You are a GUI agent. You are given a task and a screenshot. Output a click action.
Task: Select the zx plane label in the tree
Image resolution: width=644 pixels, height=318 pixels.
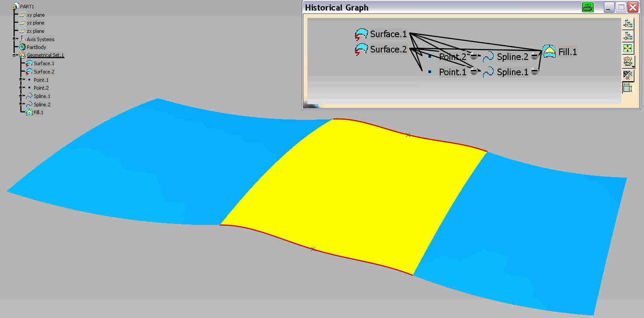(x=36, y=31)
